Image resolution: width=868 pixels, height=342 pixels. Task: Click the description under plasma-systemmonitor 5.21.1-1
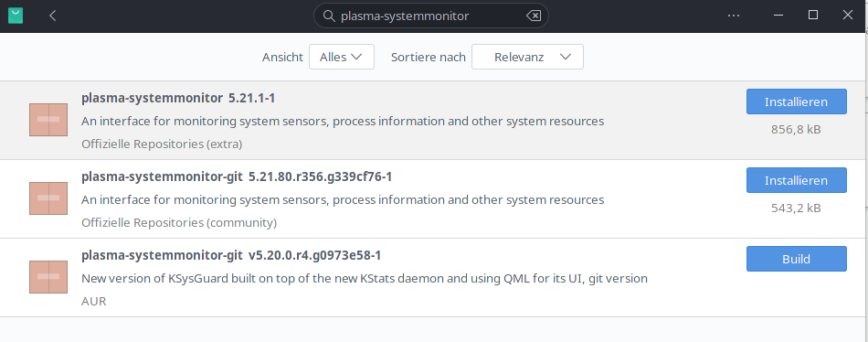coord(343,121)
